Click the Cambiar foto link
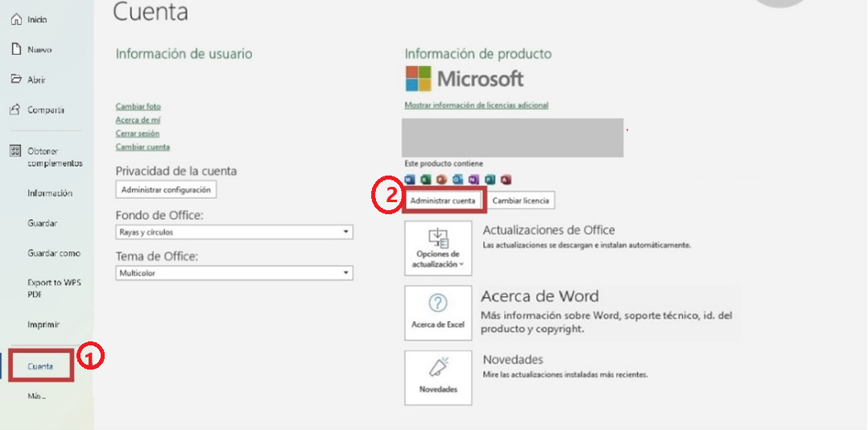868x430 pixels. coord(138,106)
